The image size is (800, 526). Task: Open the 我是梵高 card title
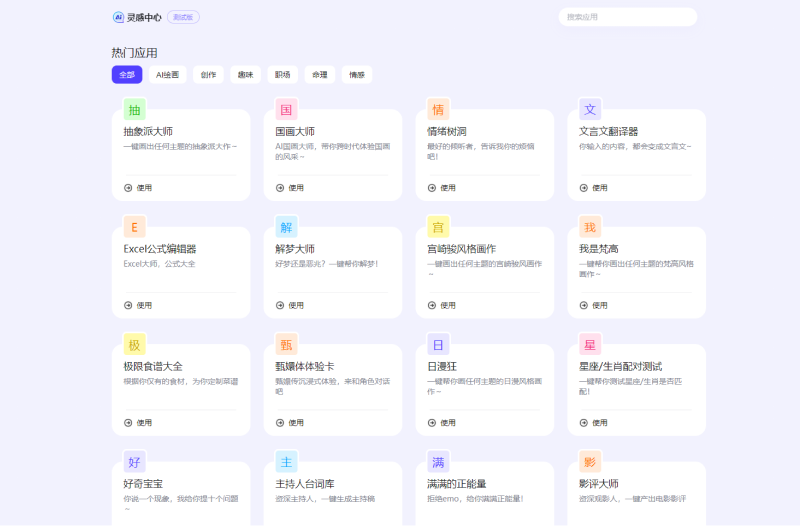pyautogui.click(x=598, y=249)
